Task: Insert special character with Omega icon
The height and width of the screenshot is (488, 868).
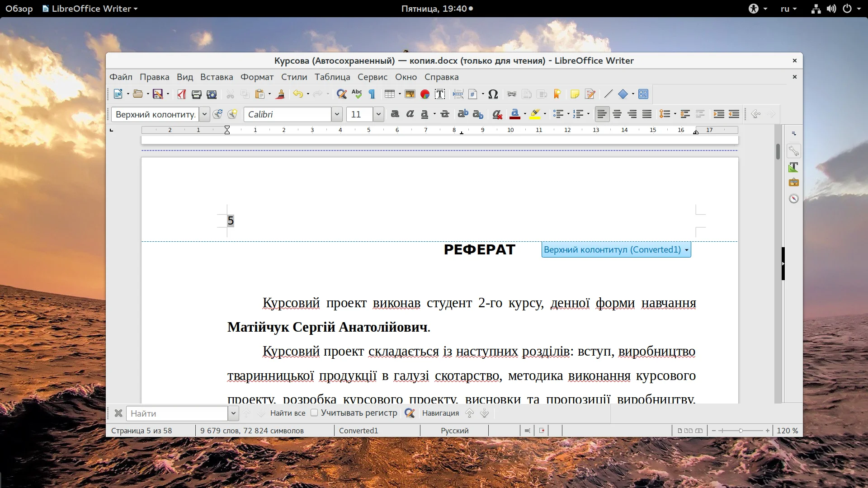Action: (493, 94)
